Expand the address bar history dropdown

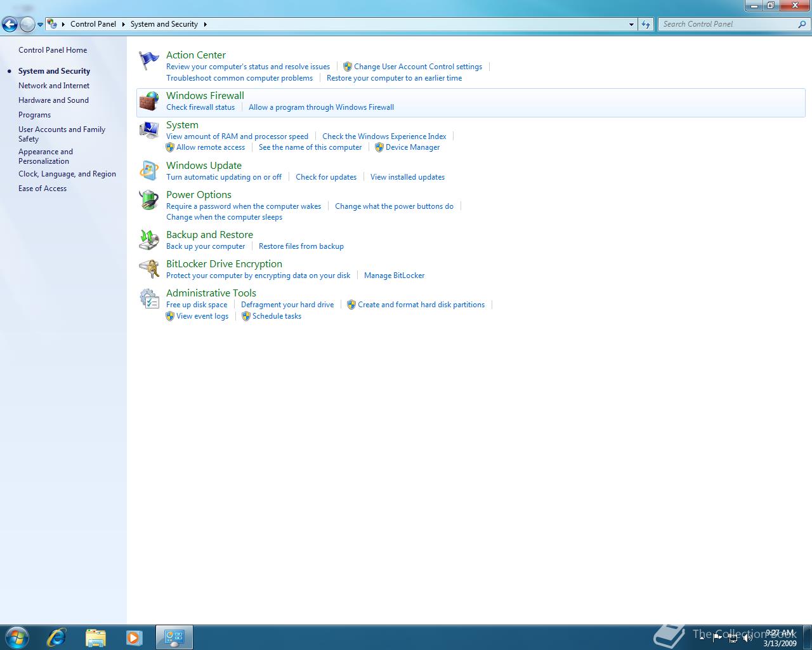click(631, 24)
